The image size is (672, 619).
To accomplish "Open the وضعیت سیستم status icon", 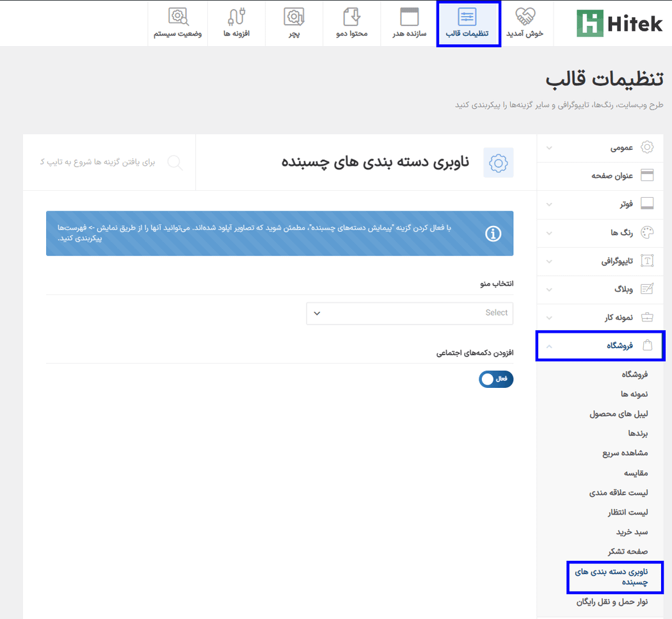I will tap(179, 17).
